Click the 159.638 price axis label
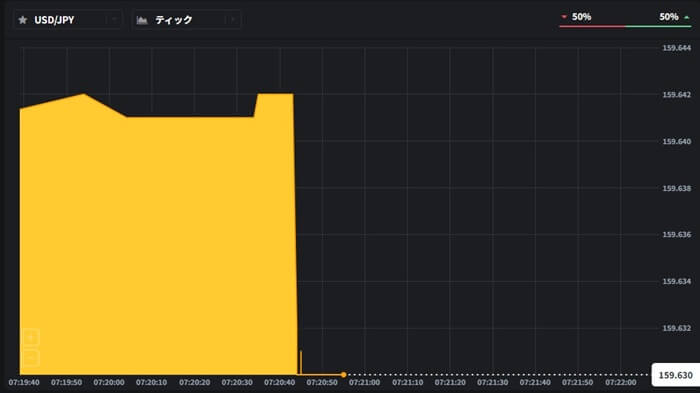The image size is (700, 393). tap(676, 188)
